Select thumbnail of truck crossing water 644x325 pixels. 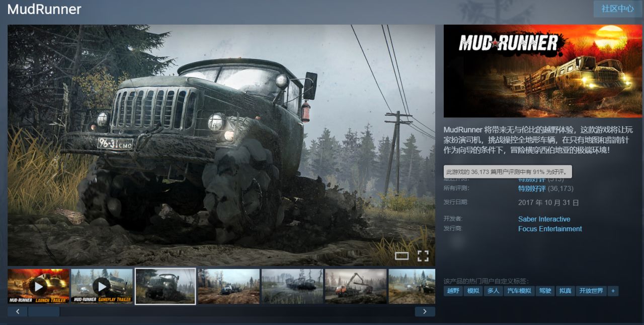tap(292, 286)
